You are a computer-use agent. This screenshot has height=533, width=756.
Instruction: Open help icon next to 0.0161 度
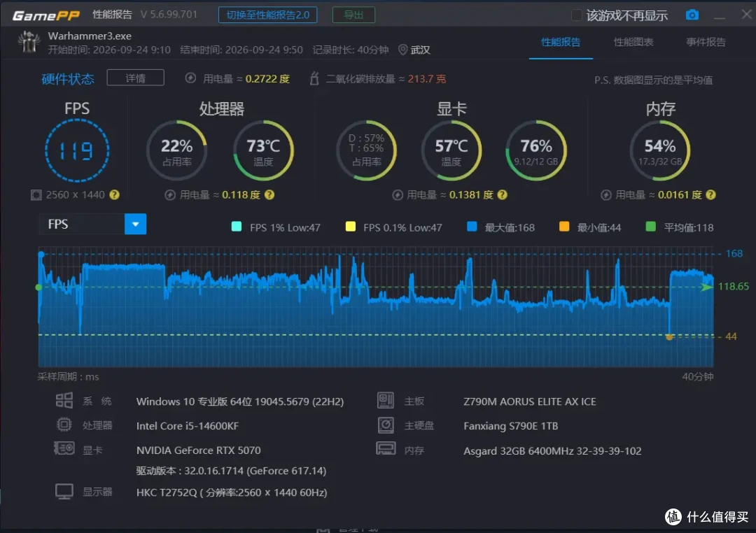click(710, 194)
